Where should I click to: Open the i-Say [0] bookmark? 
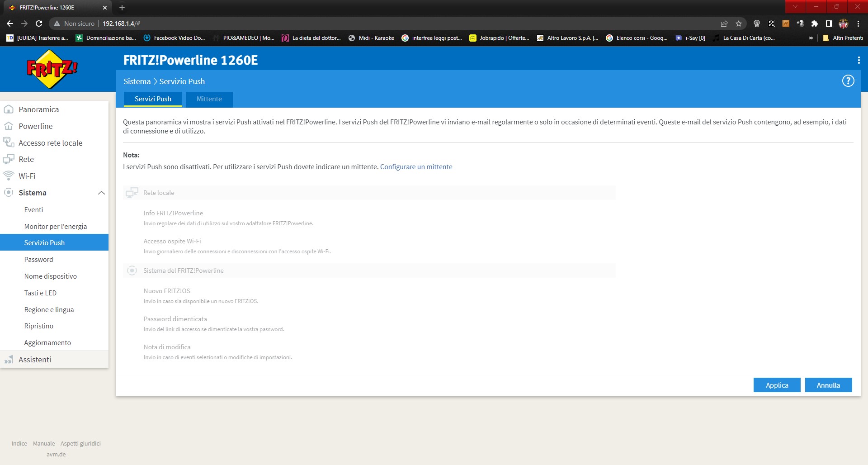coord(690,38)
